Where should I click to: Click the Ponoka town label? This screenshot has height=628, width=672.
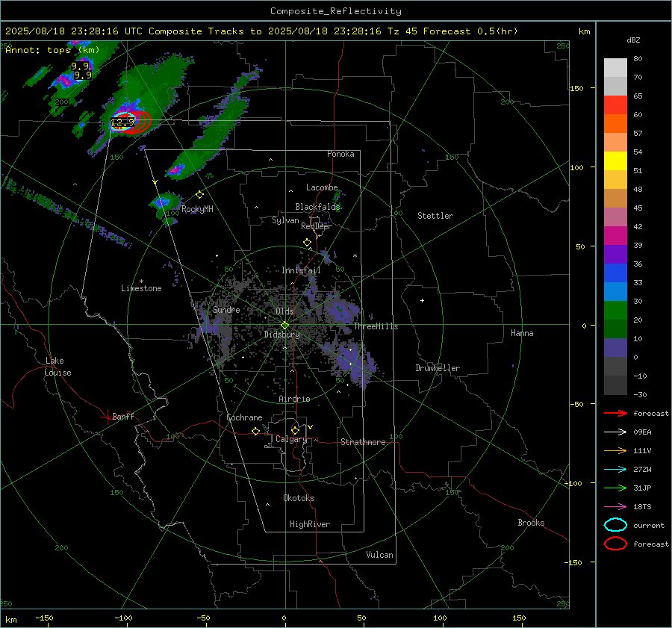point(340,154)
